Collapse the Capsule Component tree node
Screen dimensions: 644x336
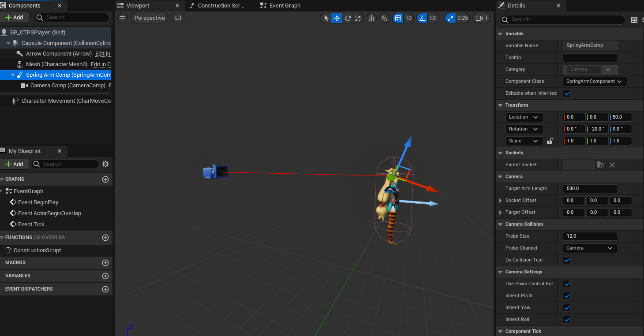8,43
